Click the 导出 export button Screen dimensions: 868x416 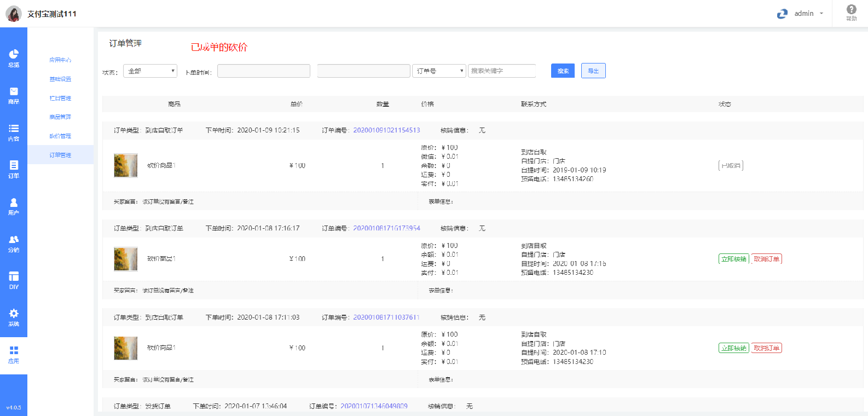click(x=593, y=71)
